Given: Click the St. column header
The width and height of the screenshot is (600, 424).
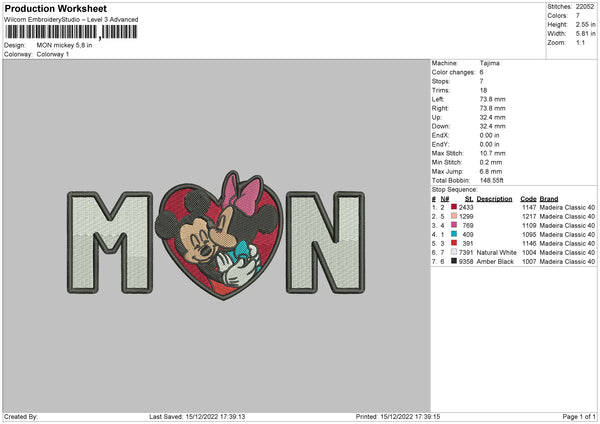Looking at the screenshot, I should pyautogui.click(x=469, y=199).
